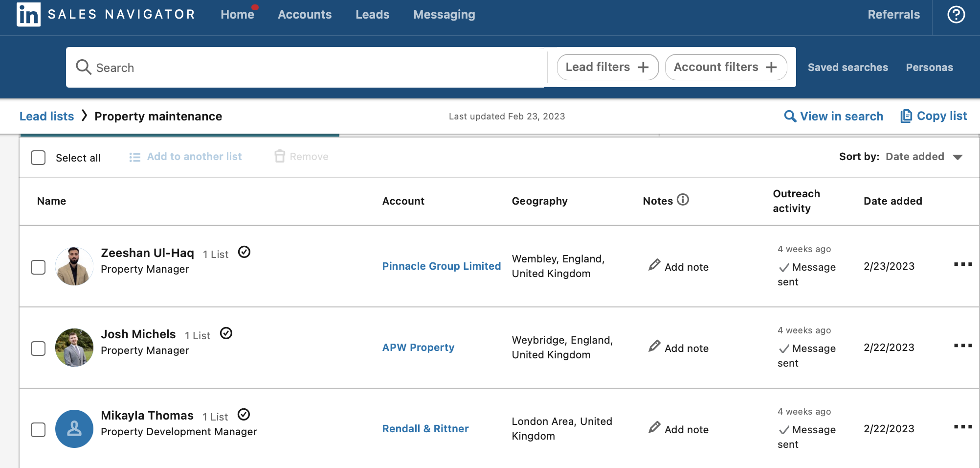Open Pinnacle Group Limited account
The image size is (980, 468).
[x=441, y=266]
